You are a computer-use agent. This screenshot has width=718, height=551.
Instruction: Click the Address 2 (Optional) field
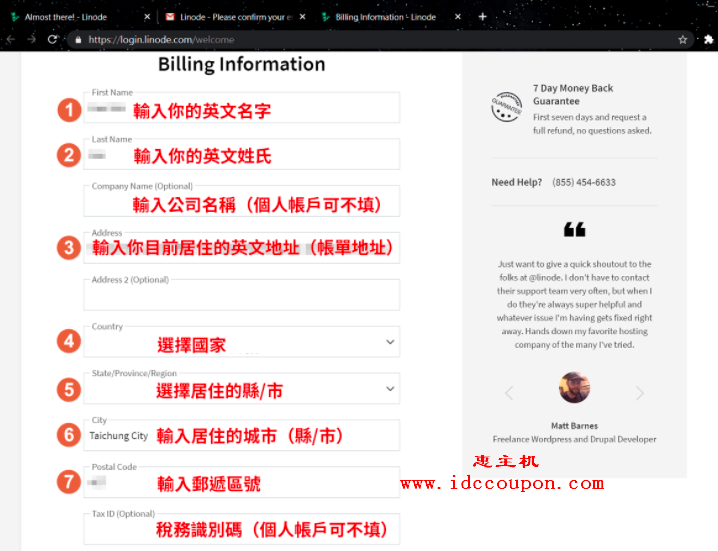click(242, 297)
